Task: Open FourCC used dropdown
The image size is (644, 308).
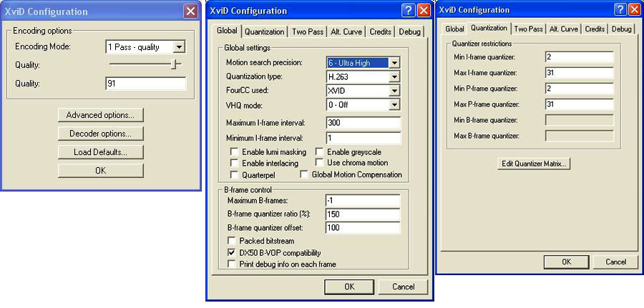Action: [x=394, y=91]
